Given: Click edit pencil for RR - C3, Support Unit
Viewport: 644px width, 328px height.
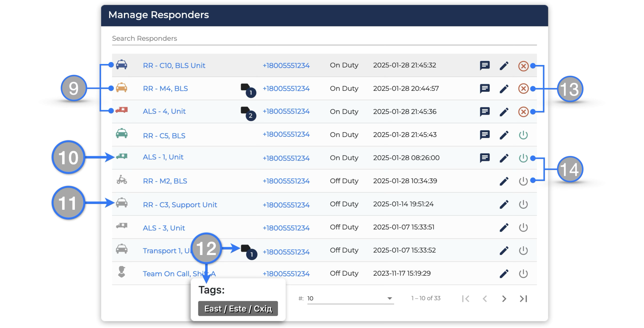Looking at the screenshot, I should coord(504,204).
